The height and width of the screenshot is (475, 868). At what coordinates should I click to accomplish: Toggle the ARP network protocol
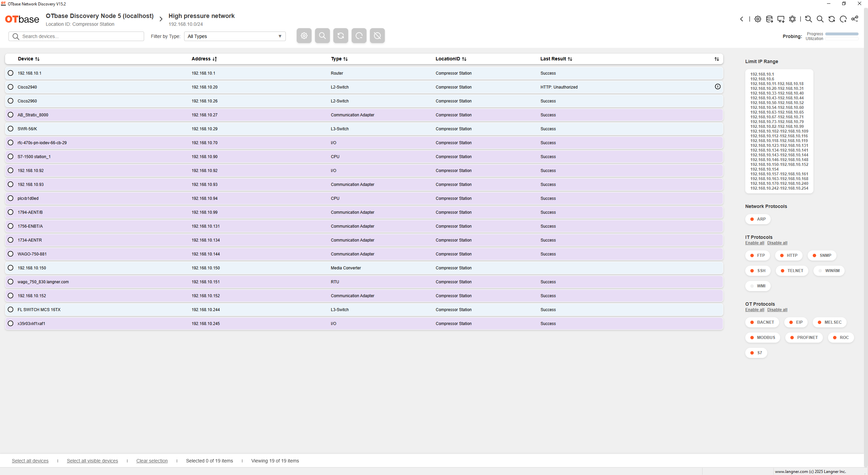(758, 219)
